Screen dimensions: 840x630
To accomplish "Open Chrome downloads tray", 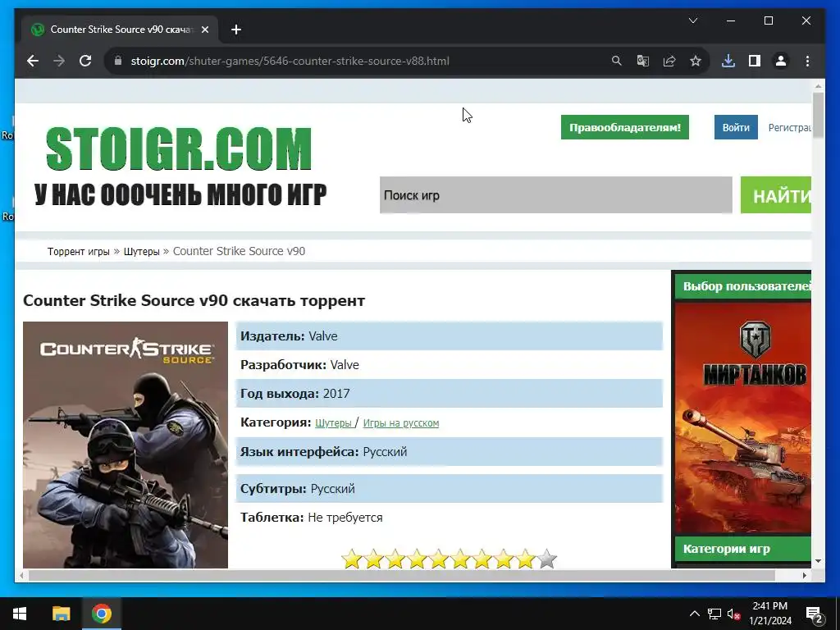I will point(728,61).
